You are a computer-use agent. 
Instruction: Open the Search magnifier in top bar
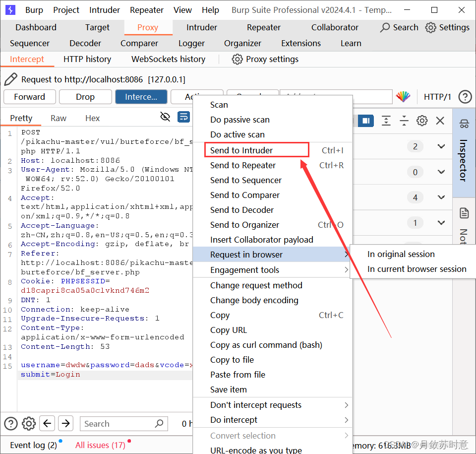tap(385, 27)
